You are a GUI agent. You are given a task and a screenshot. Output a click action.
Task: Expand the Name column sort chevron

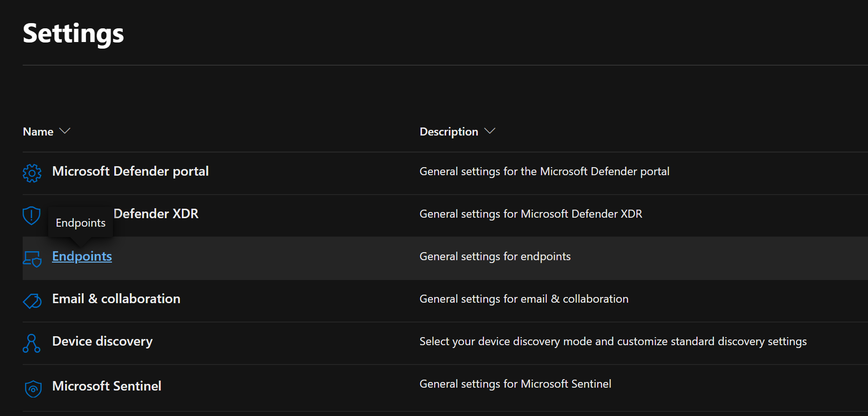click(65, 131)
